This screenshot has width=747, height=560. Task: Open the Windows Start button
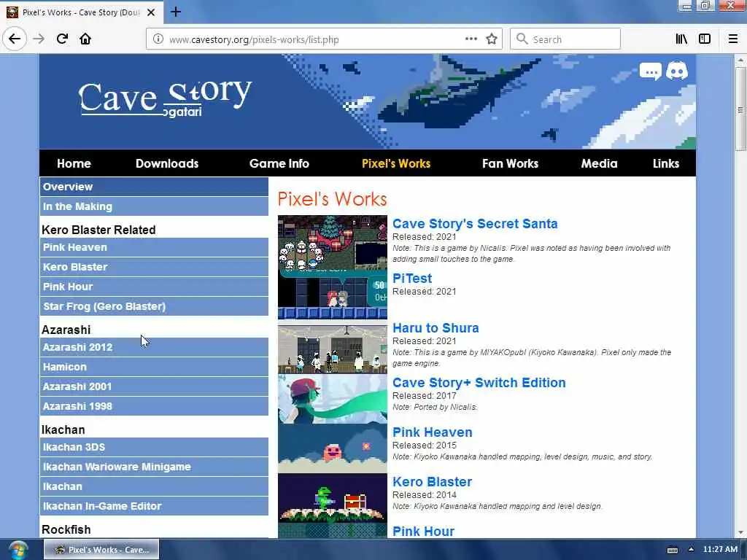18,550
